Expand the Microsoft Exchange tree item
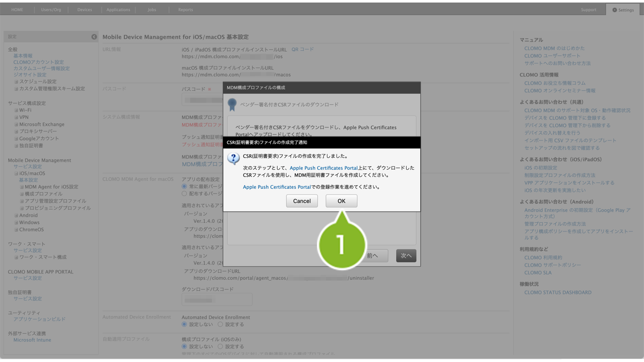The image size is (644, 362). pos(16,125)
